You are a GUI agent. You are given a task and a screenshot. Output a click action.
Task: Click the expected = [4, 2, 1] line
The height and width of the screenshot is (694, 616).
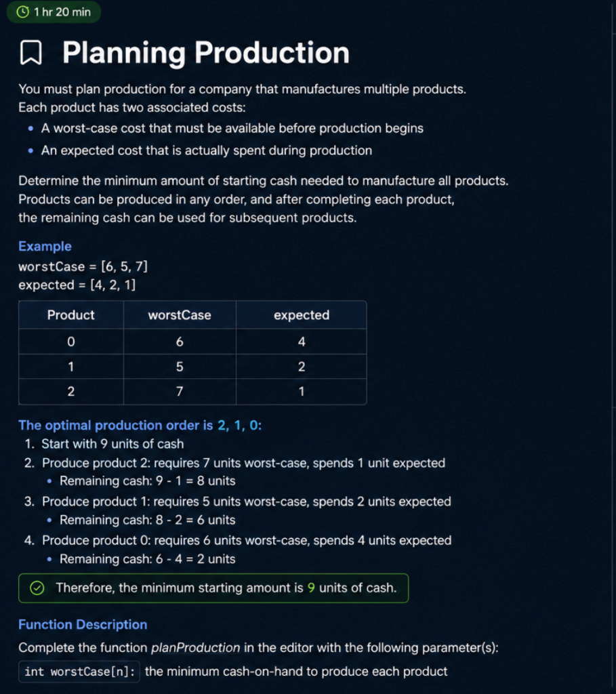click(x=77, y=285)
